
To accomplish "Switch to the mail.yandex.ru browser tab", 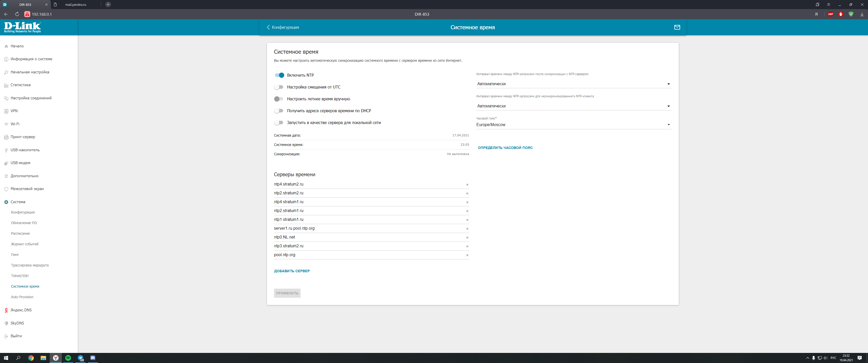I will click(x=76, y=4).
